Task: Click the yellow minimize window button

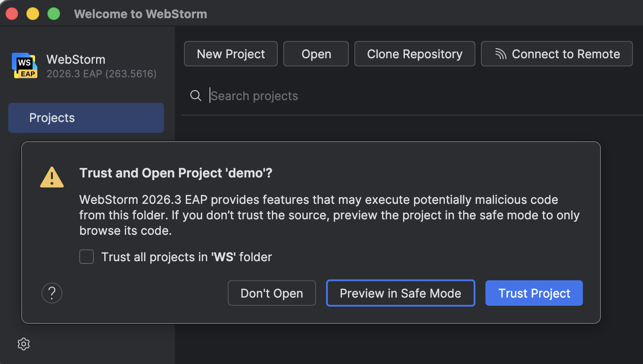Action: click(x=33, y=14)
